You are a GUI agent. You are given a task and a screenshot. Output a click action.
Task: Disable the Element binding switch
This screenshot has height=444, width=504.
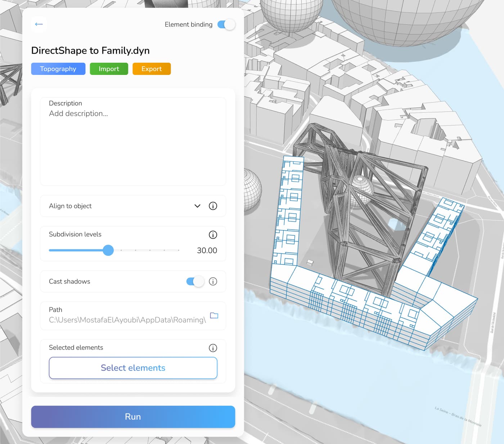coord(226,25)
